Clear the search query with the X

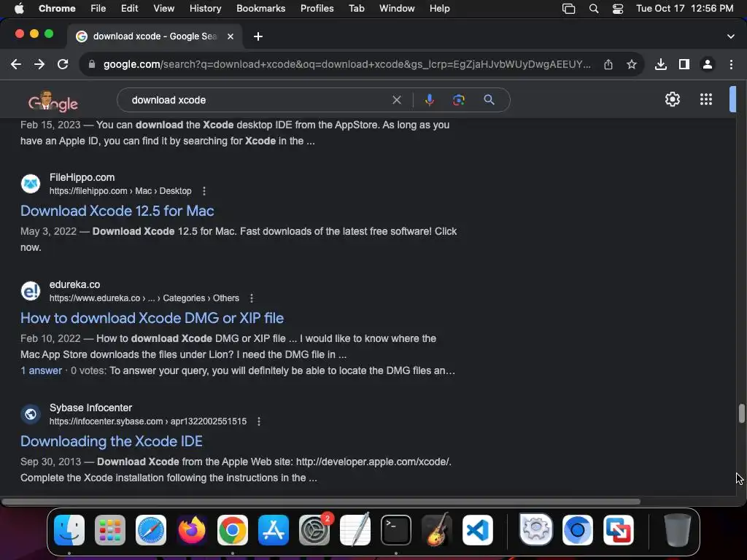point(396,100)
